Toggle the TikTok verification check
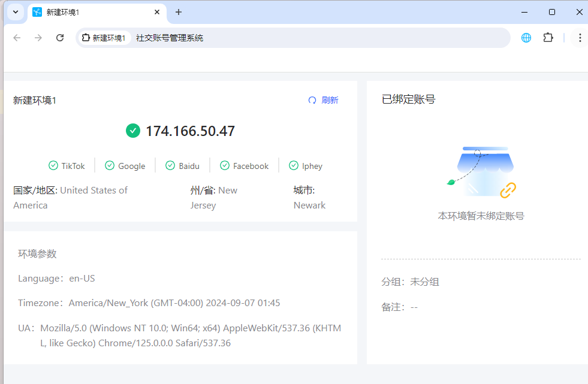This screenshot has width=588, height=384. pyautogui.click(x=53, y=165)
